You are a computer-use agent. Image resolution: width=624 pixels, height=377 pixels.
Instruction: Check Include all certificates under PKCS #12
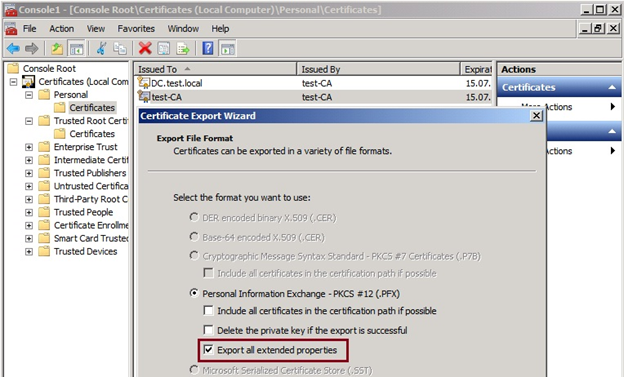[x=208, y=310]
